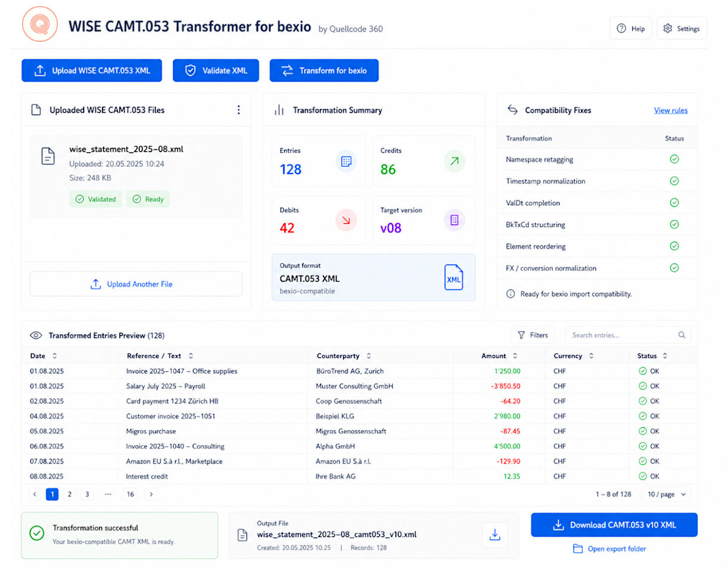Click the green Credits arrow icon

pos(455,161)
